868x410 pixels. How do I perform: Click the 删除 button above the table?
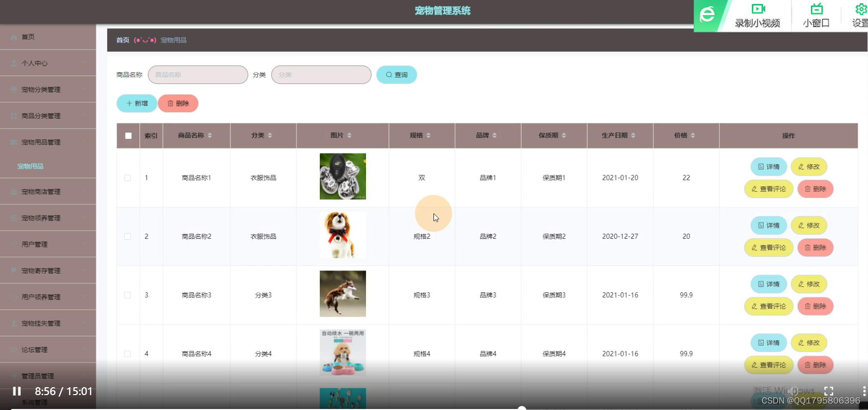tap(178, 103)
